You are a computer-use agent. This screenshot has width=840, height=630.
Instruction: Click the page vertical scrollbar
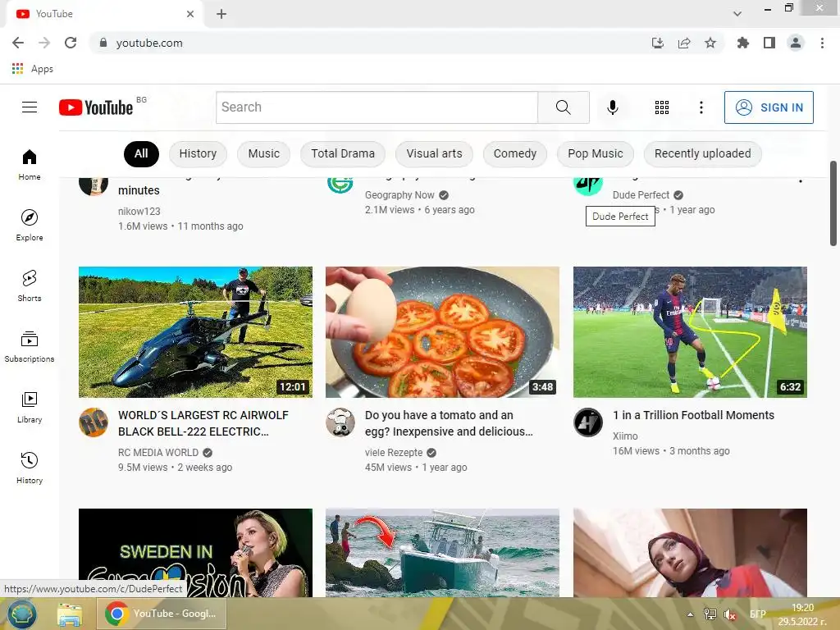[x=833, y=203]
